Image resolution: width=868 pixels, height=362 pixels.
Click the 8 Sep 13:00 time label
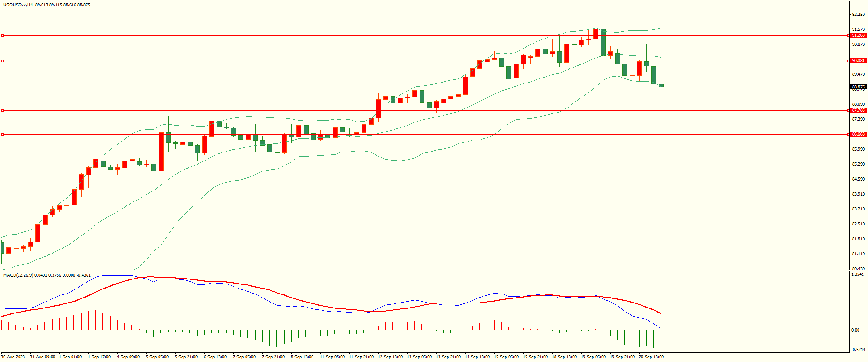302,357
